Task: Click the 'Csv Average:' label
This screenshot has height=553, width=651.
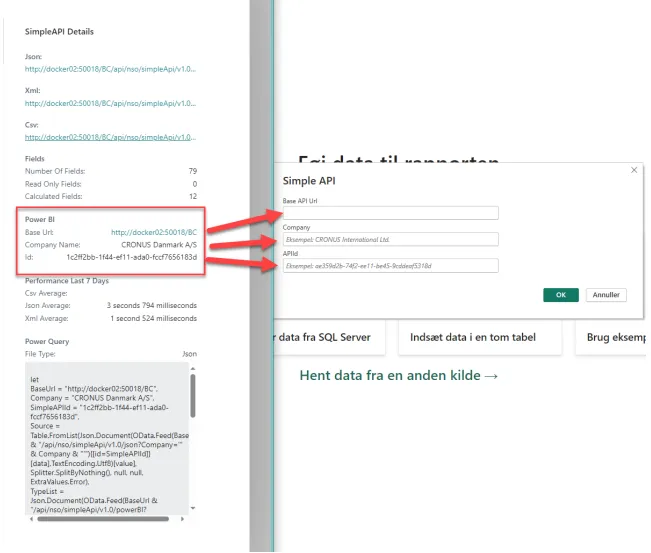Action: click(46, 293)
